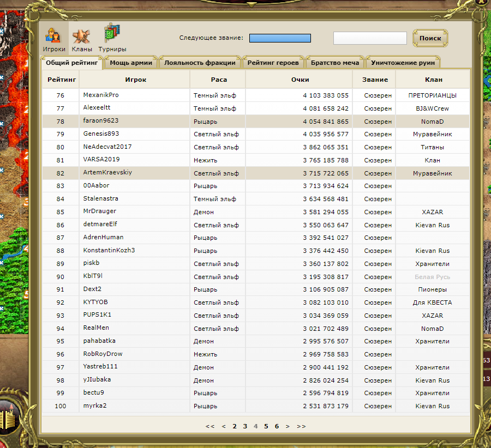Select the Братство меча tab
Image resolution: width=491 pixels, height=448 pixels.
tap(335, 63)
